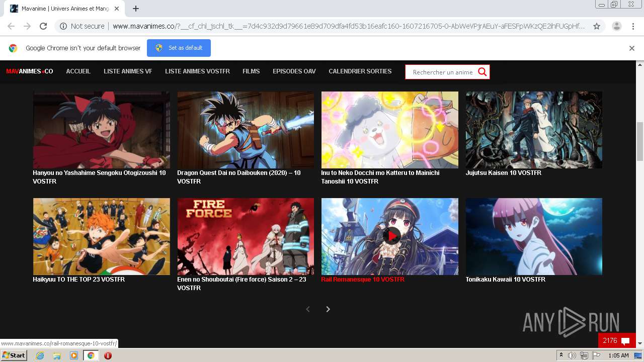The width and height of the screenshot is (644, 362).
Task: Open a new tab with the plus icon
Action: coord(136,9)
